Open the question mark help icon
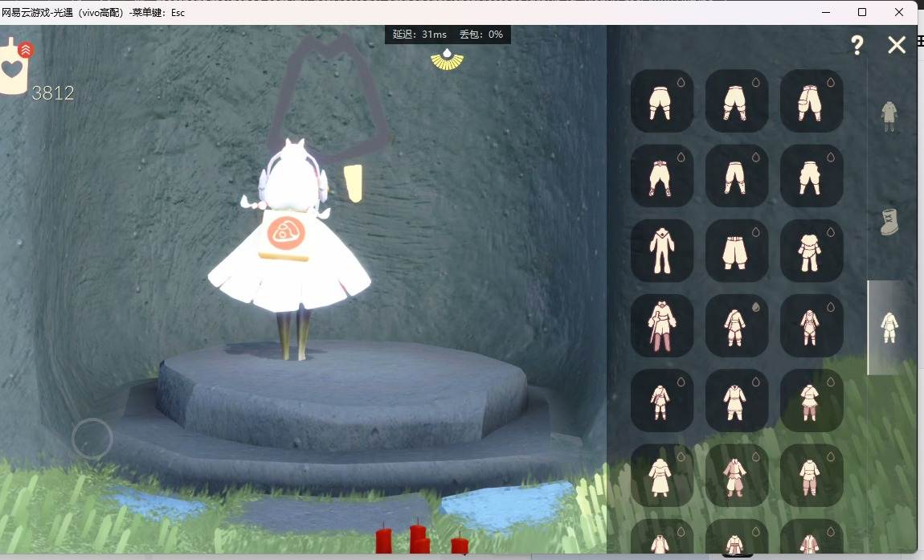 tap(857, 45)
